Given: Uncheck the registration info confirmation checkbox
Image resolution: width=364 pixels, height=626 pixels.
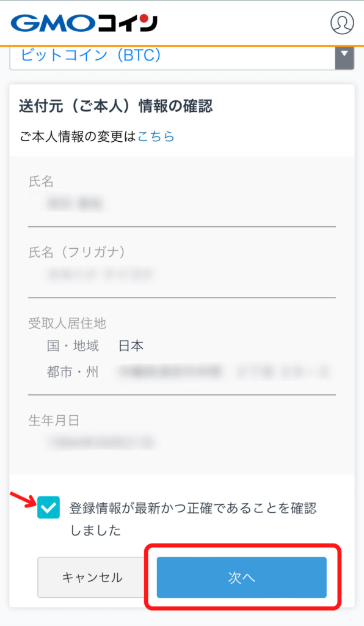Looking at the screenshot, I should (48, 507).
